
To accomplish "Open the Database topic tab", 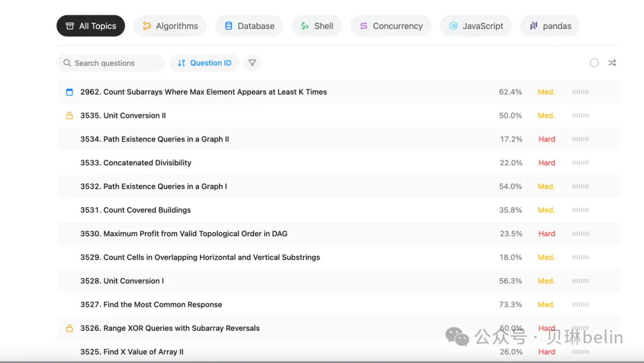I will click(x=249, y=26).
